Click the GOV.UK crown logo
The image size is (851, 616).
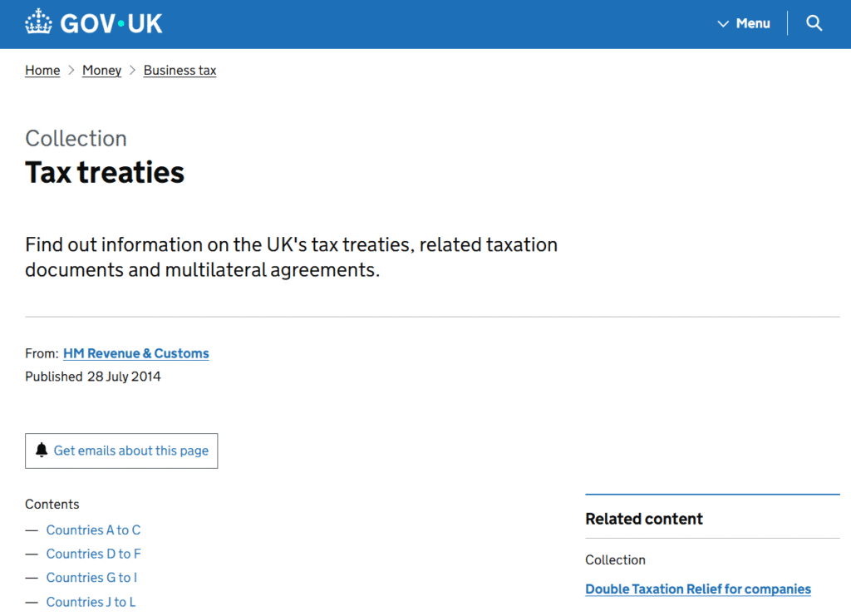coord(38,22)
